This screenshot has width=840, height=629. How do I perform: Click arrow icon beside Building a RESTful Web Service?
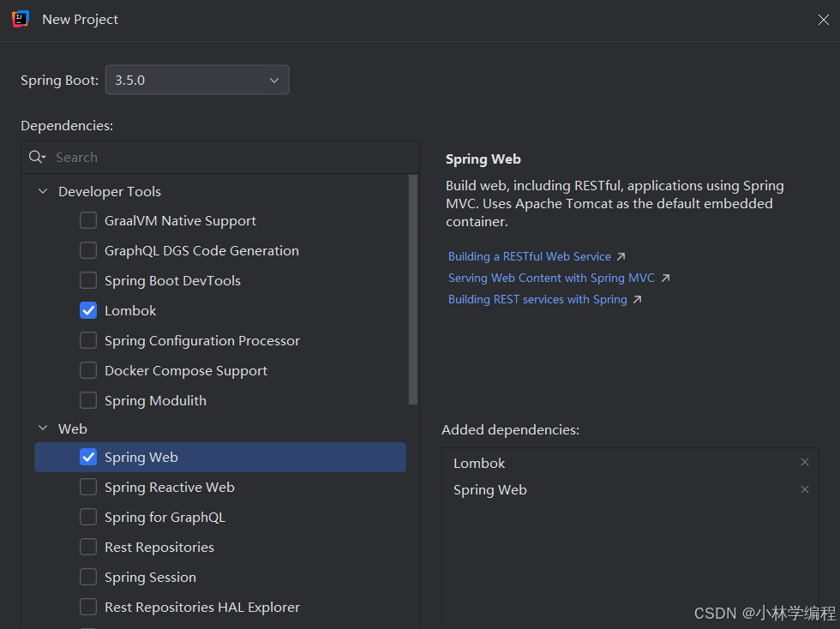coord(621,256)
